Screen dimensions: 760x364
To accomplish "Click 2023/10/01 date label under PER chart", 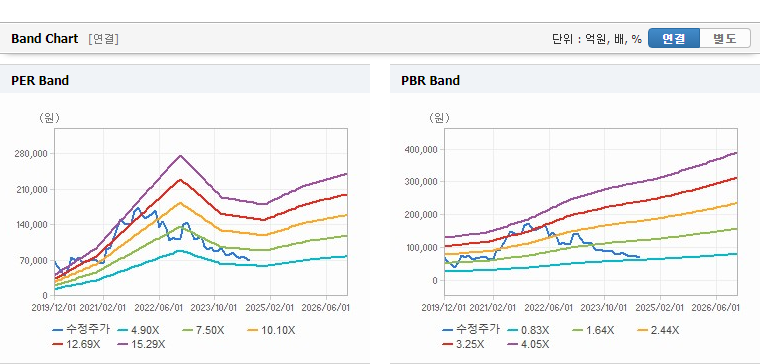I will [214, 308].
